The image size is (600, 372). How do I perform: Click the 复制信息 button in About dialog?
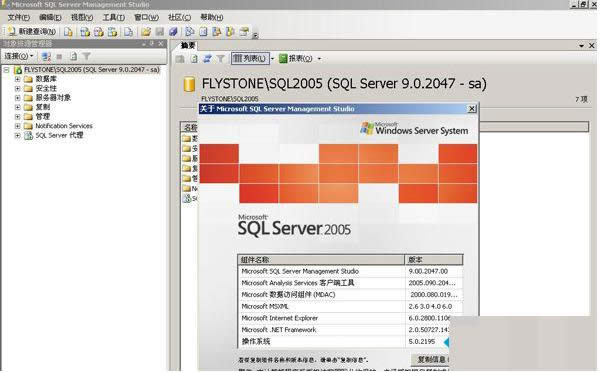point(431,360)
